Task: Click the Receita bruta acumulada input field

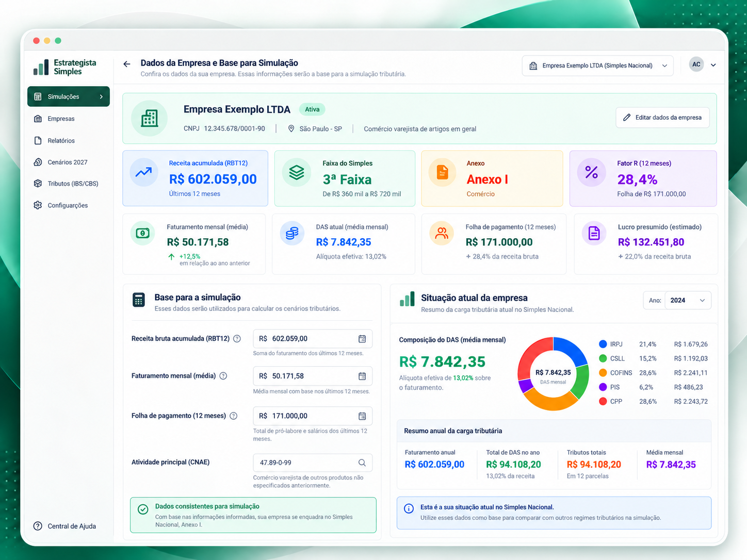Action: click(313, 339)
